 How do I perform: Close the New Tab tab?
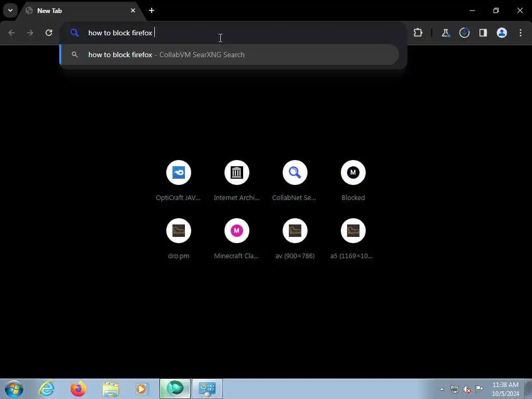tap(133, 10)
